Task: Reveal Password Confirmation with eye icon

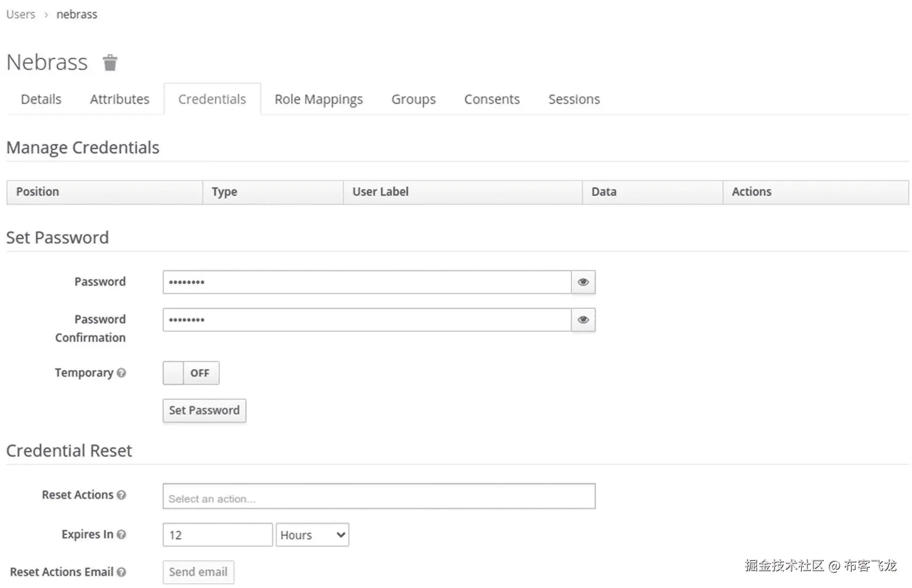Action: [x=583, y=320]
